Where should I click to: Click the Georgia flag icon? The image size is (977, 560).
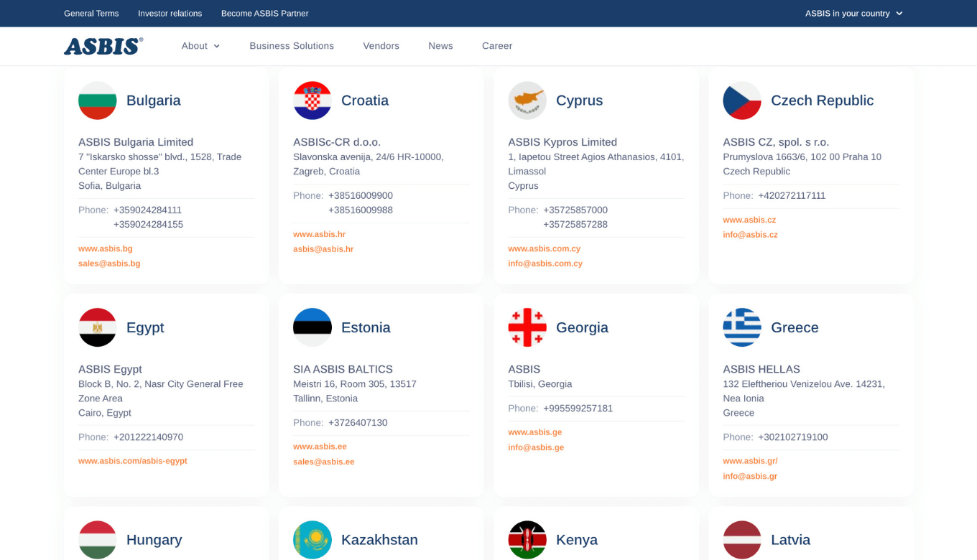(x=527, y=327)
